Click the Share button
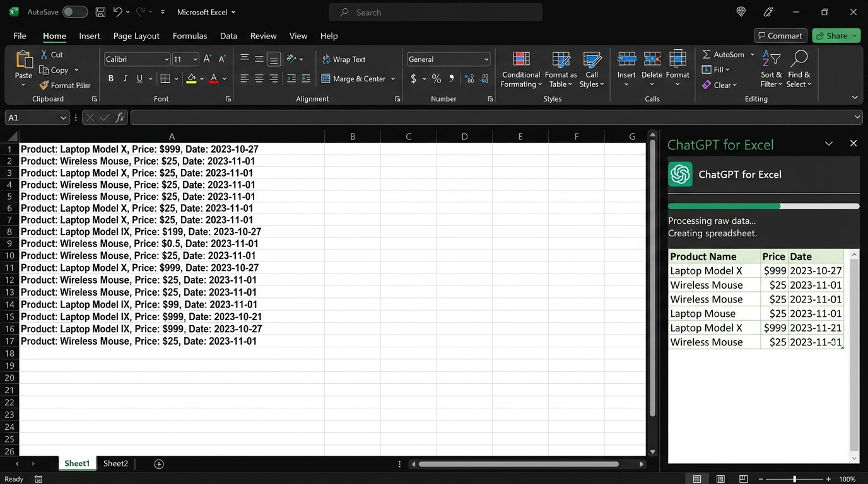868x484 pixels. coord(836,35)
